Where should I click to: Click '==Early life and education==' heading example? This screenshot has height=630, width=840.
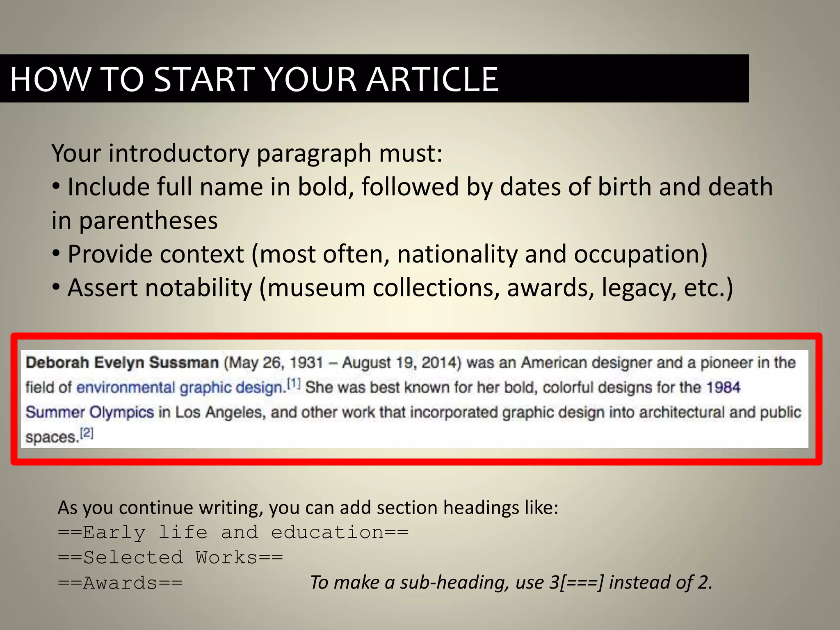[233, 532]
